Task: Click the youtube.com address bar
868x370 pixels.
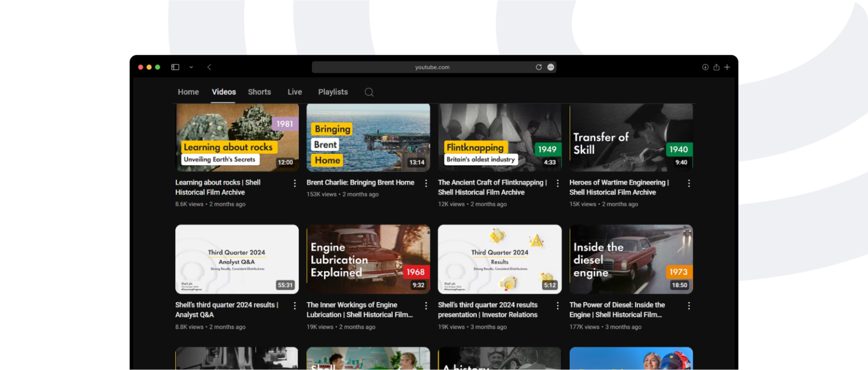Action: point(433,67)
